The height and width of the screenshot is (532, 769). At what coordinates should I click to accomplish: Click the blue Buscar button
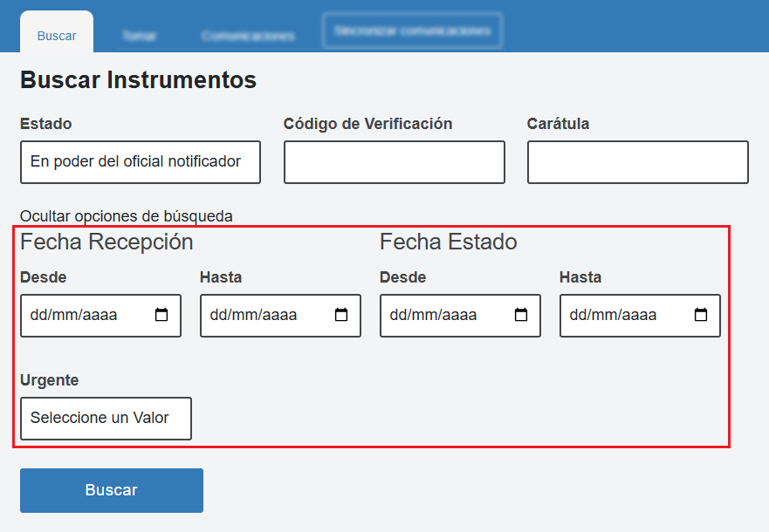(112, 490)
